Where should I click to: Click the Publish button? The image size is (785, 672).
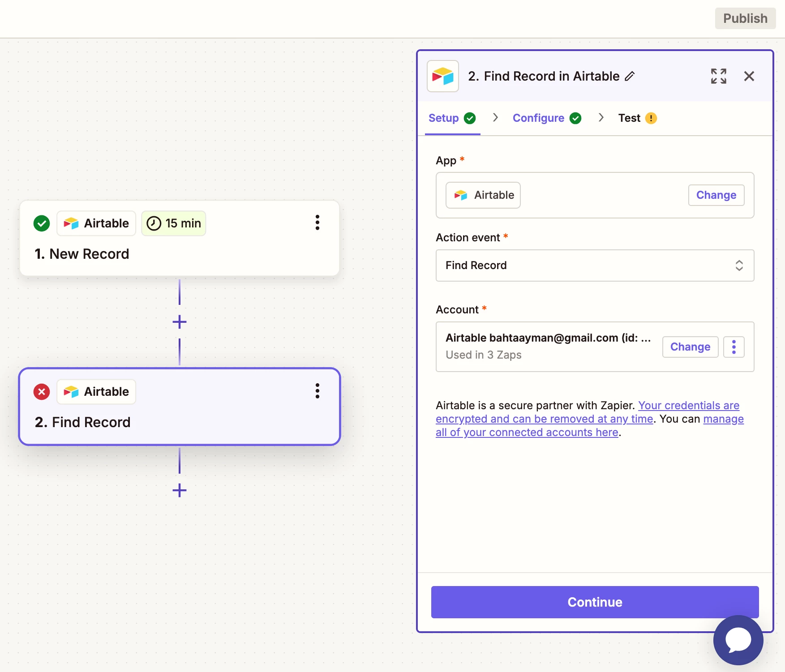(x=745, y=18)
